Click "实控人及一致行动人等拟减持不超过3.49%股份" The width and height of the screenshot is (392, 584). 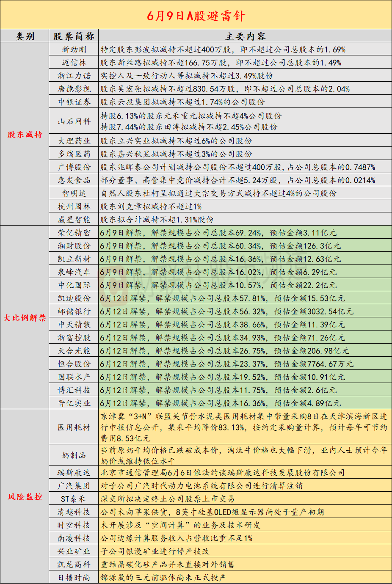tap(187, 76)
